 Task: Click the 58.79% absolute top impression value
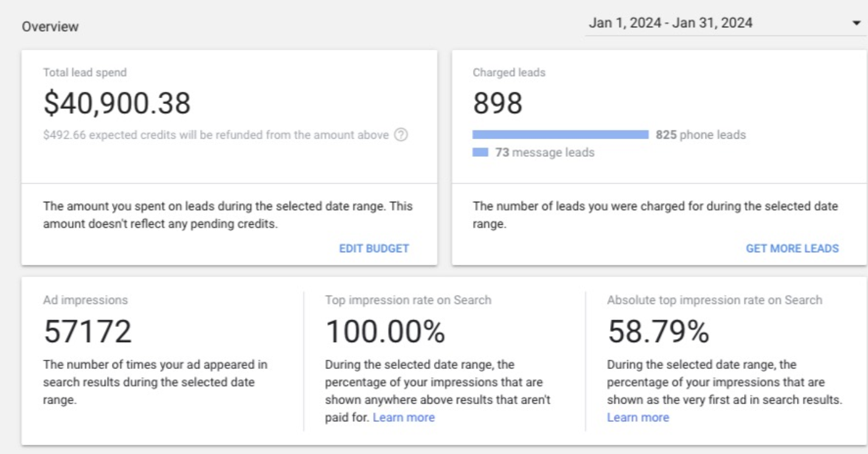click(x=658, y=331)
